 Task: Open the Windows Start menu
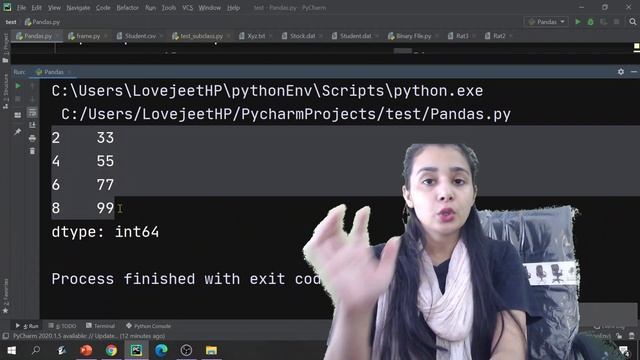[x=11, y=350]
